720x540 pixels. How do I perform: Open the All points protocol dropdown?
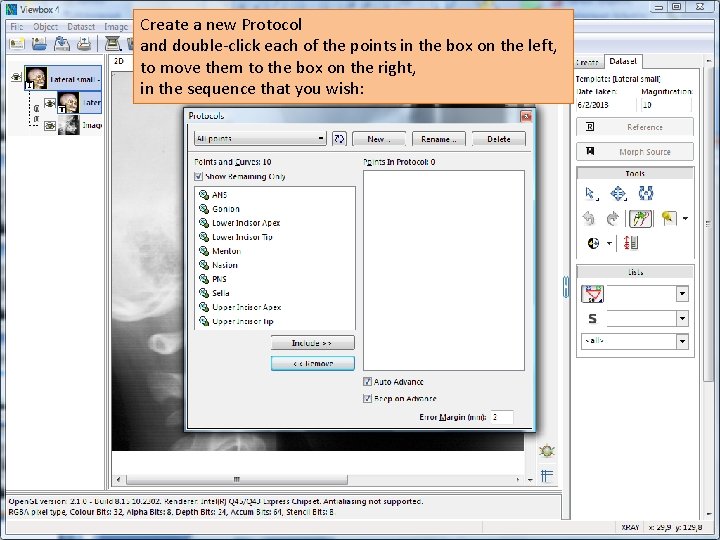point(260,138)
